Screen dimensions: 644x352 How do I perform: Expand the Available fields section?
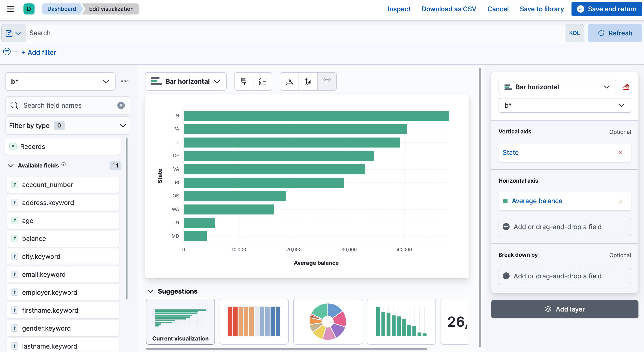point(11,165)
